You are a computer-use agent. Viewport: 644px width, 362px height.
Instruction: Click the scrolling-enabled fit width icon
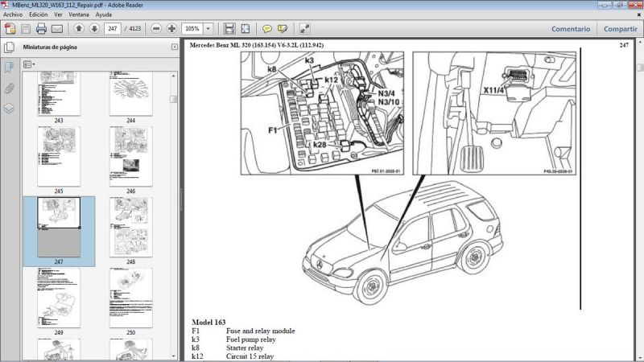pyautogui.click(x=229, y=28)
